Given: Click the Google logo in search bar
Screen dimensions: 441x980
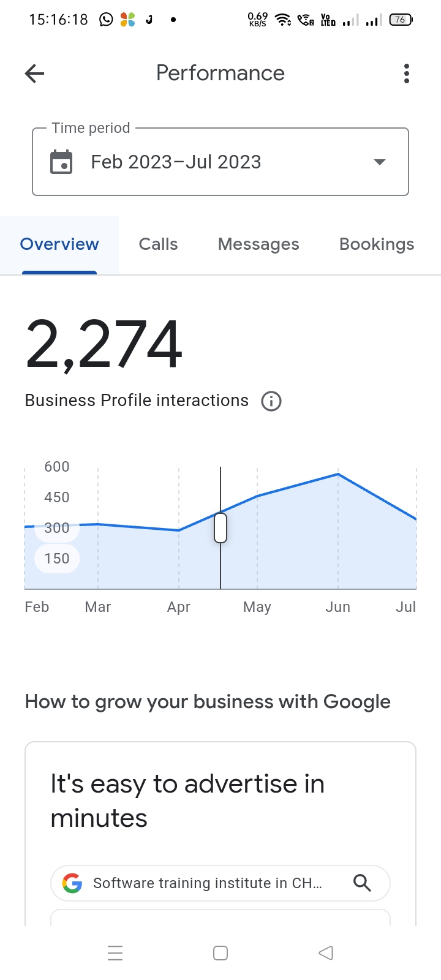Looking at the screenshot, I should (72, 883).
